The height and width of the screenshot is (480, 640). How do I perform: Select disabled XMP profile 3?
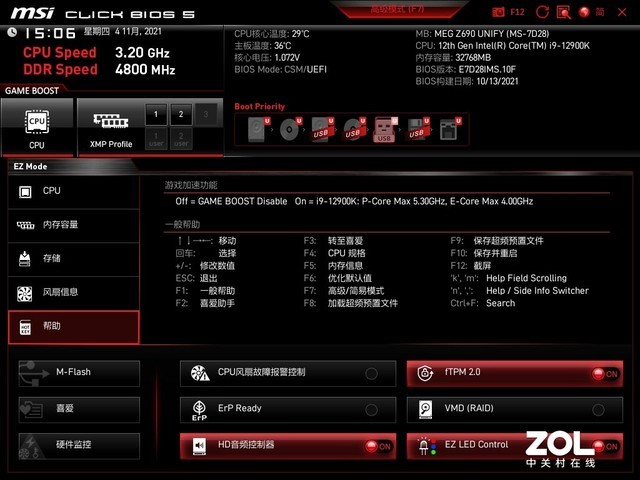[206, 114]
